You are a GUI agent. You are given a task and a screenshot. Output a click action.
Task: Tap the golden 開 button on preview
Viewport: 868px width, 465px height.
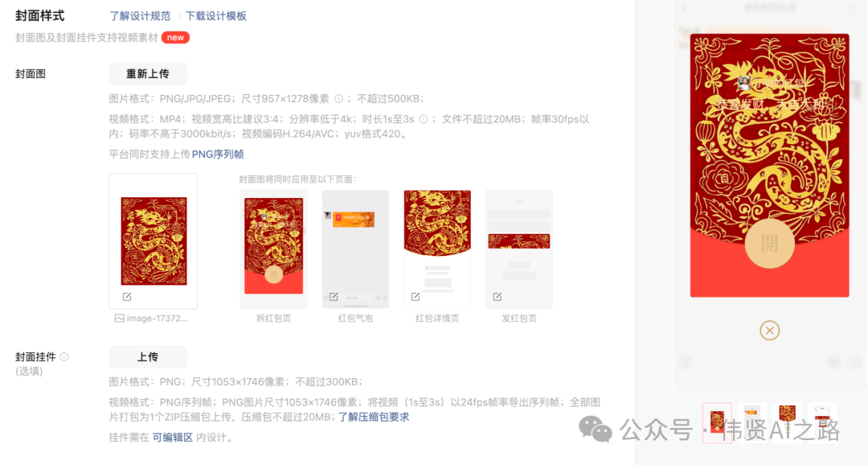(769, 244)
